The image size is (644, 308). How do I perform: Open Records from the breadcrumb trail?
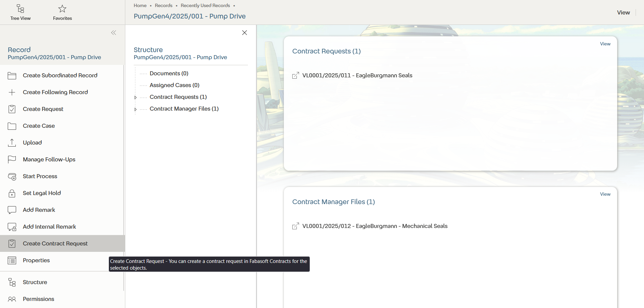coord(163,5)
